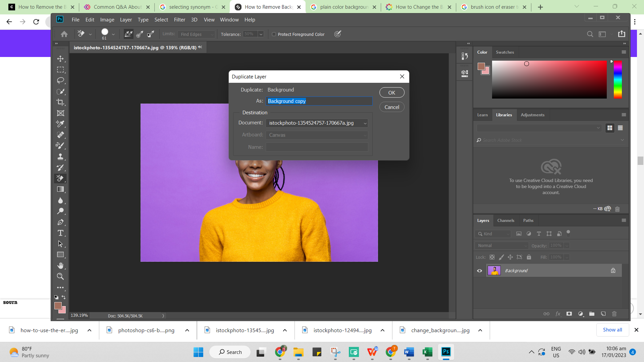Click the Healing Brush tool
This screenshot has width=644, height=362.
(x=61, y=134)
